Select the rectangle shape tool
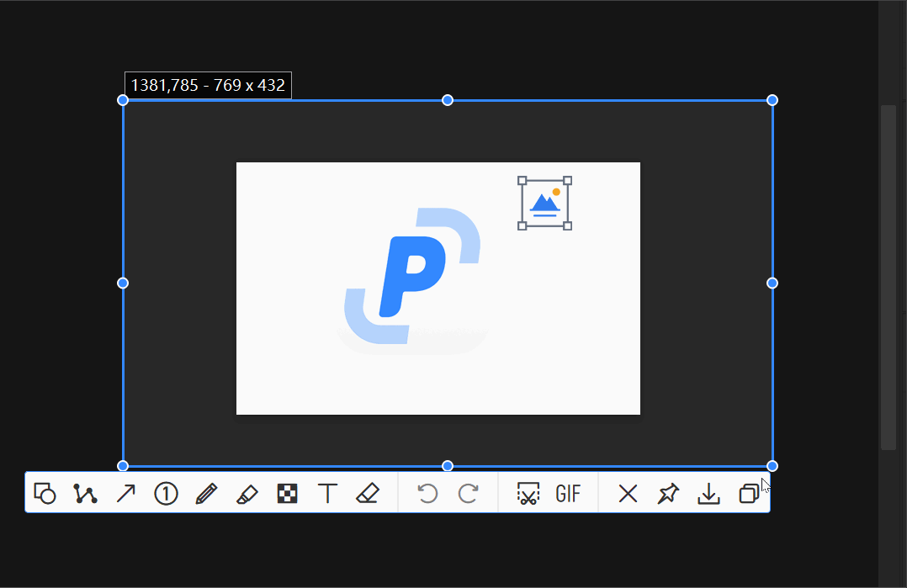This screenshot has width=907, height=588. tap(45, 494)
